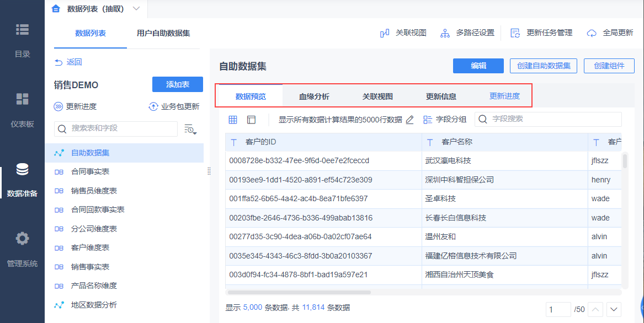Open the 目录 directory sidebar icon
This screenshot has width=644, height=323.
tap(22, 30)
